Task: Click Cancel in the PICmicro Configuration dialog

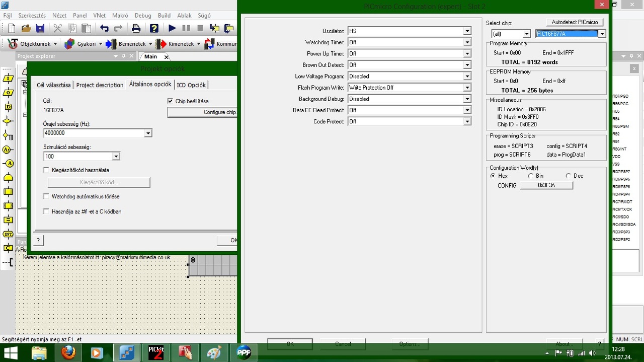Action: click(x=343, y=344)
